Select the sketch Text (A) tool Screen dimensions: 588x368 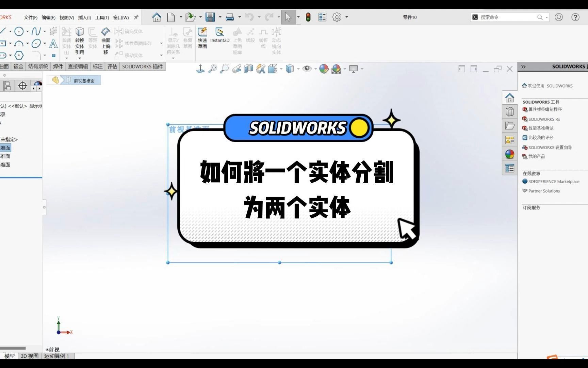53,43
